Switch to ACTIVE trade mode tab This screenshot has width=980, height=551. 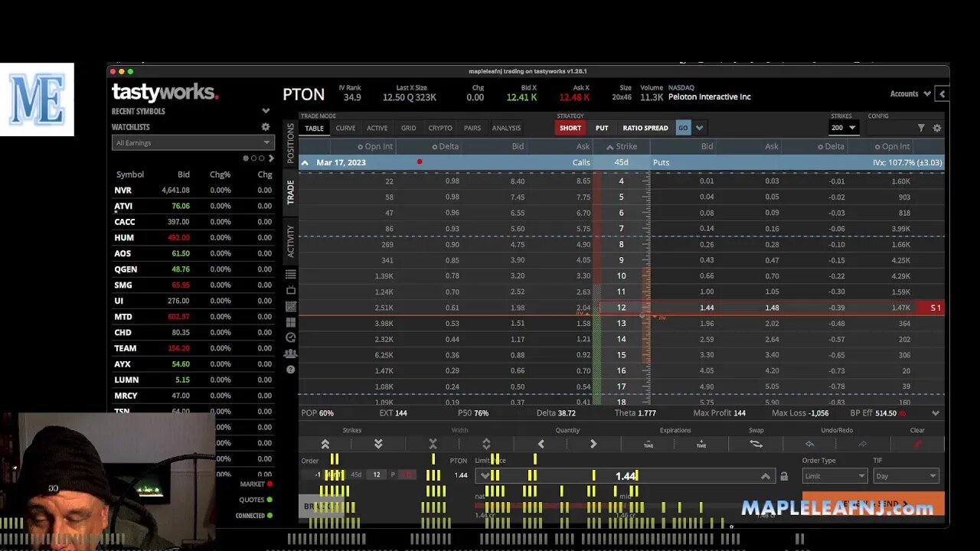pyautogui.click(x=377, y=128)
